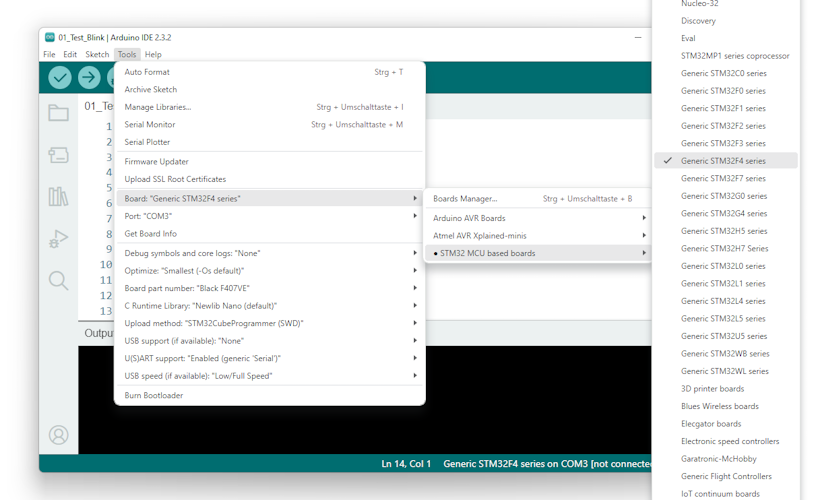The image size is (818, 500).
Task: Select Generic STM32F2 series board
Action: (726, 126)
